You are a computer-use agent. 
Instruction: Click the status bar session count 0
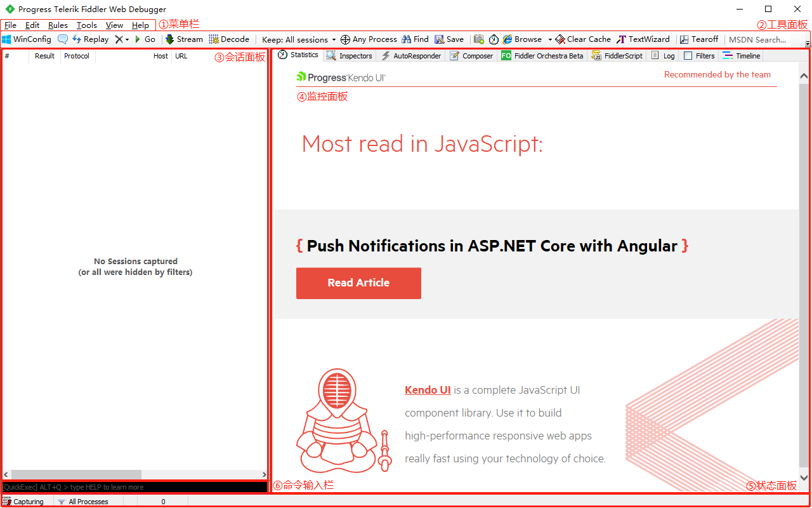(163, 502)
